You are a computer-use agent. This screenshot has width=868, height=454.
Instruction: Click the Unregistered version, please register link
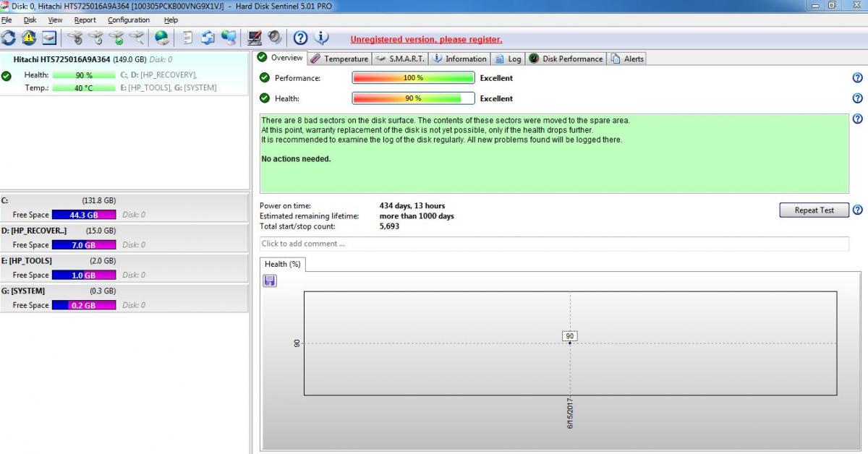426,40
